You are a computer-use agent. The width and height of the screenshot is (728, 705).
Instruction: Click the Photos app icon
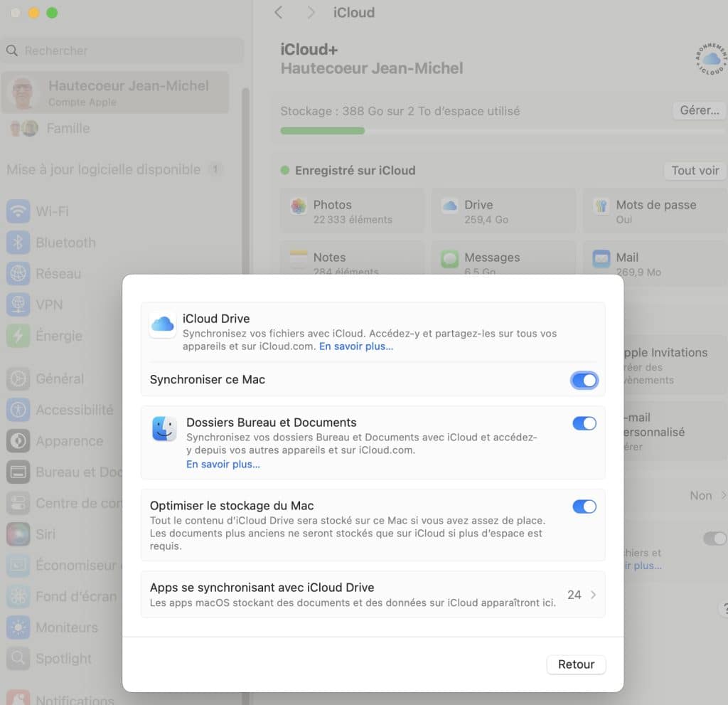299,206
